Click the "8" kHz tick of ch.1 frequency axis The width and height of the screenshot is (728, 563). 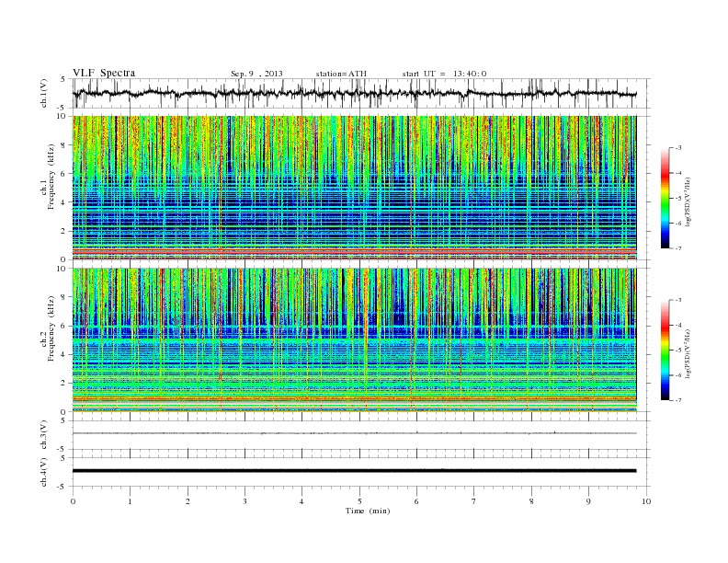click(x=63, y=145)
